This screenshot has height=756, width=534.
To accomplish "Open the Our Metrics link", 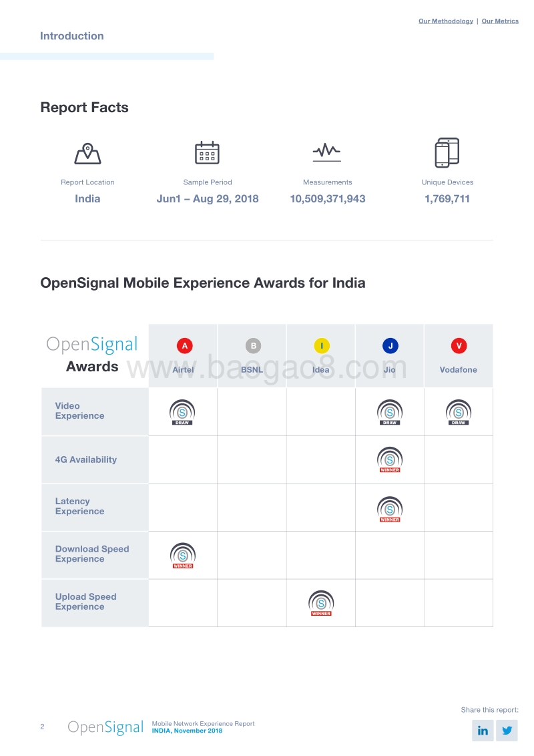I will 500,21.
